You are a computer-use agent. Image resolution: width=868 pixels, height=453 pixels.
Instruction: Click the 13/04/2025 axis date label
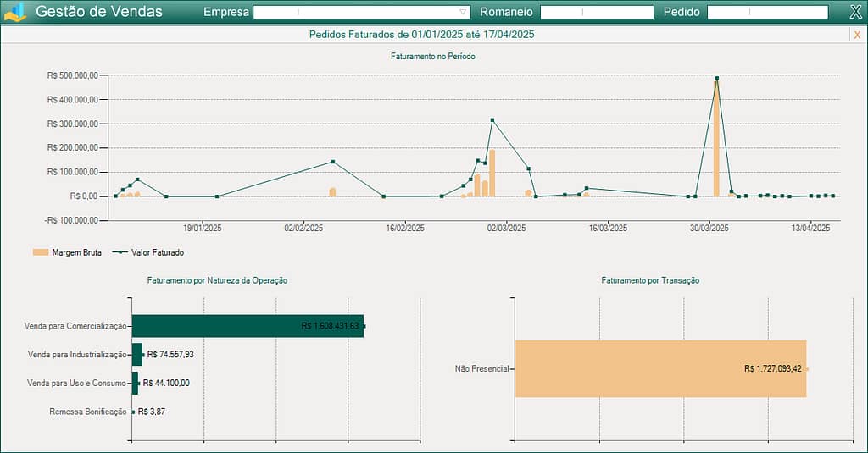[x=810, y=228]
